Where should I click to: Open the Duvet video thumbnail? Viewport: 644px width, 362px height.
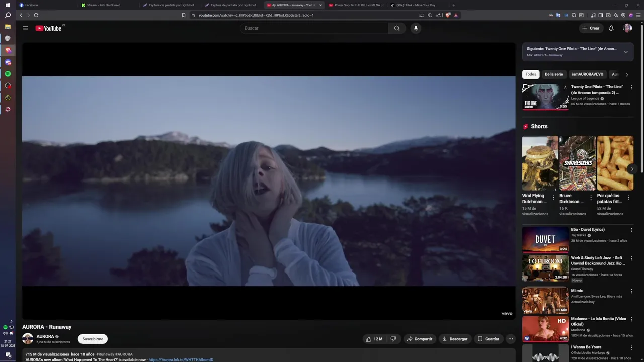[x=545, y=240]
